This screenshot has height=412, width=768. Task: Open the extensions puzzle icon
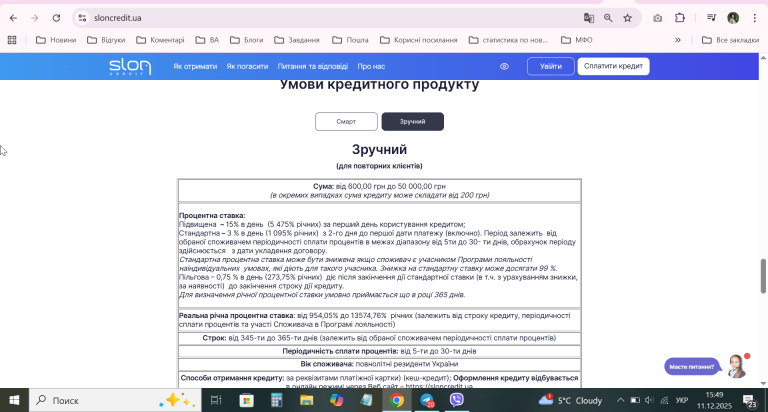tap(679, 18)
